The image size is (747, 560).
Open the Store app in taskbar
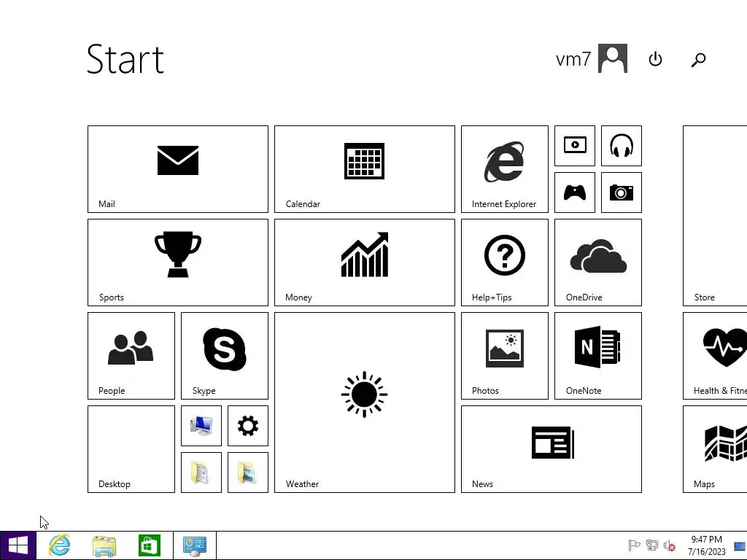coord(150,545)
